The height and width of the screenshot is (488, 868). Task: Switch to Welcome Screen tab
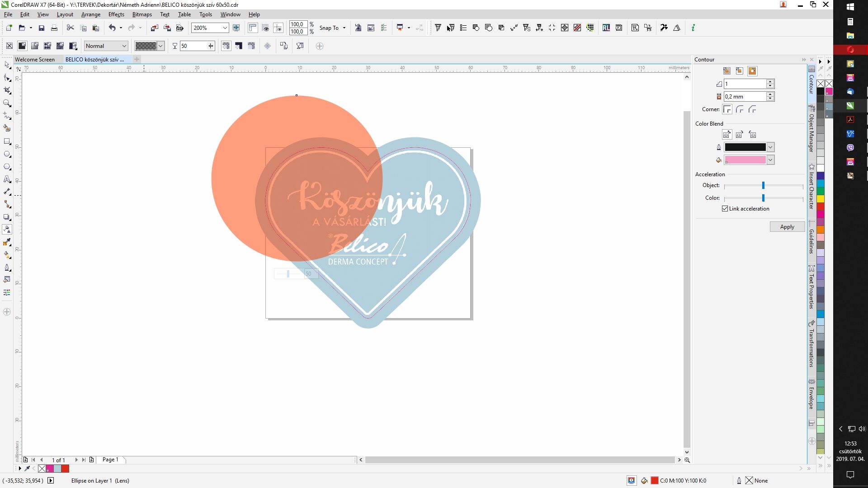35,60
